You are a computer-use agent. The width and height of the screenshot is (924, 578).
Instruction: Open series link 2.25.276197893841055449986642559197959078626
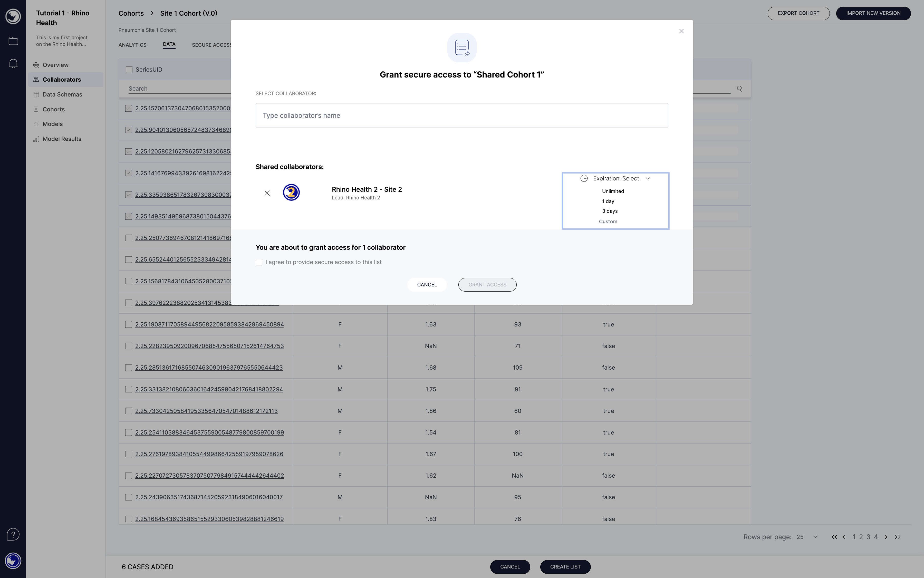click(209, 454)
